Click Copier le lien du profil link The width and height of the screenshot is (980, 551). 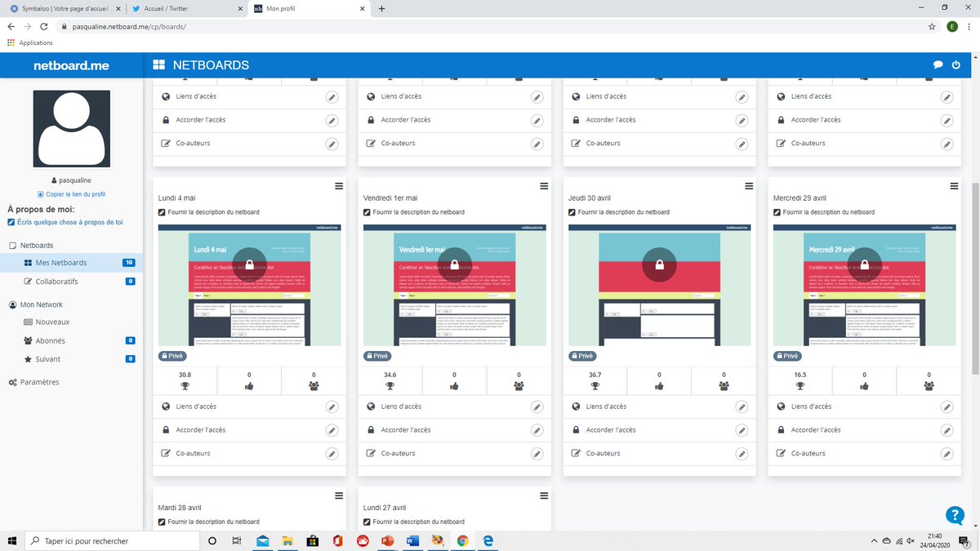(x=71, y=194)
